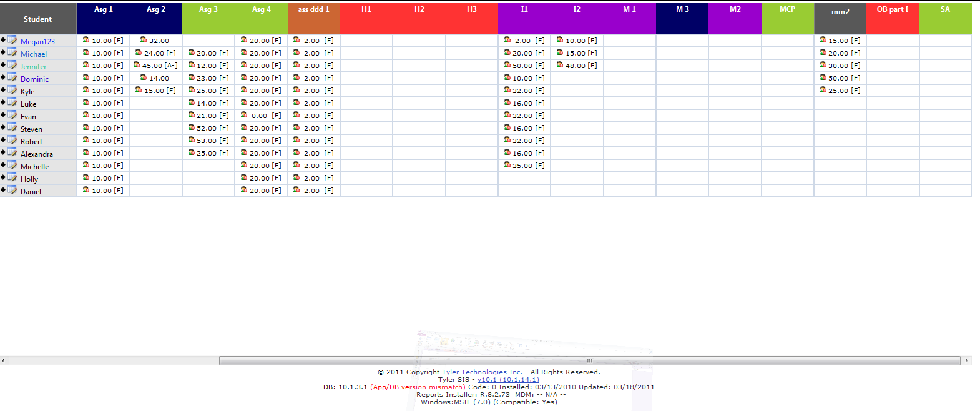980x411 pixels.
Task: Click the horizontal scrollbar thumb
Action: tap(589, 360)
